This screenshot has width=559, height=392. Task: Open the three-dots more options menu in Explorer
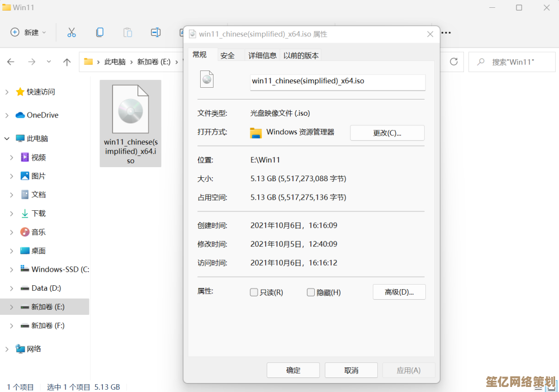point(446,33)
